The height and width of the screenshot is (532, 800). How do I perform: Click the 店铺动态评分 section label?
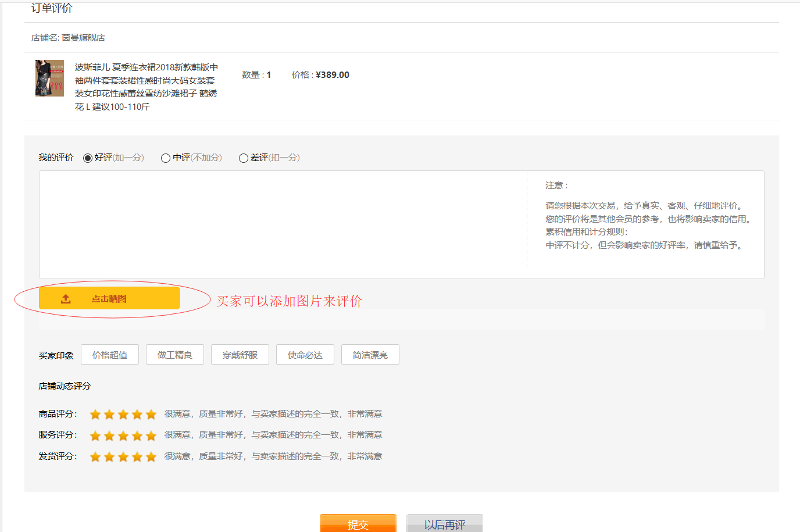coord(65,386)
